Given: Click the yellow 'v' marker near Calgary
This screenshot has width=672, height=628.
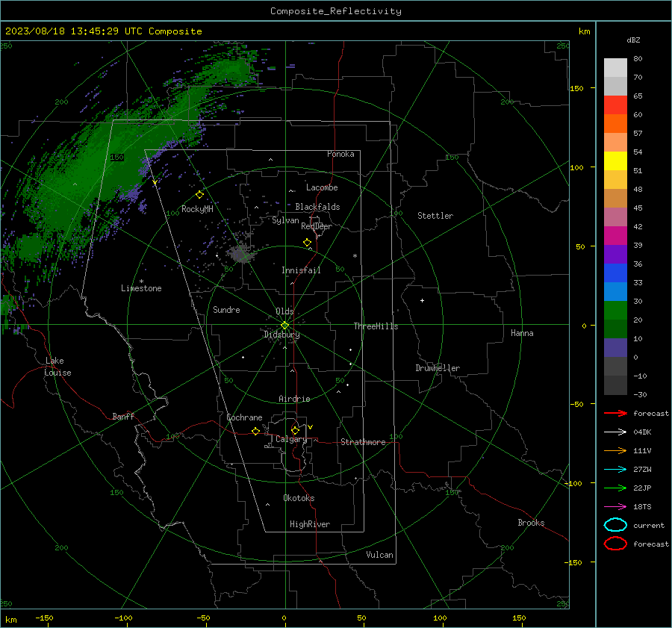Looking at the screenshot, I should click(311, 427).
